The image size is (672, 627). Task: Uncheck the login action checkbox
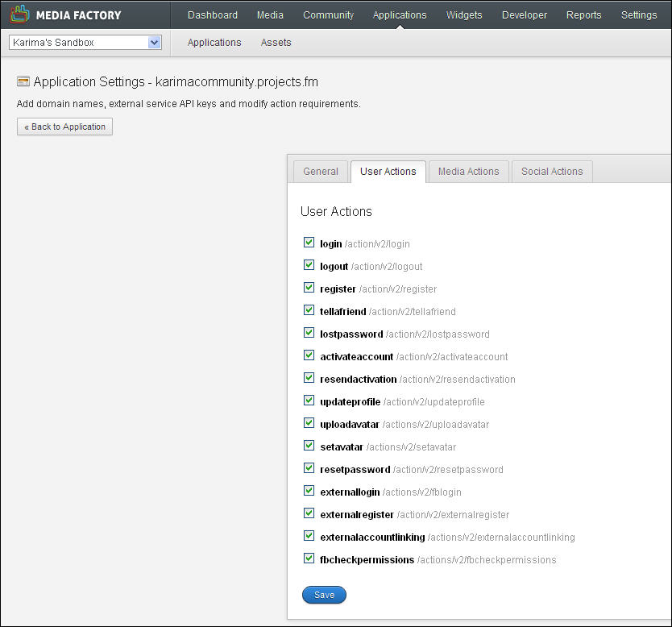click(x=309, y=242)
